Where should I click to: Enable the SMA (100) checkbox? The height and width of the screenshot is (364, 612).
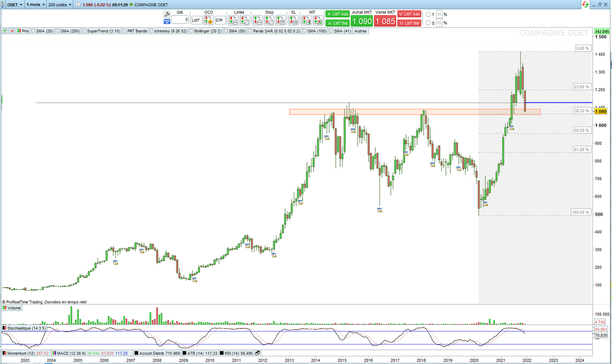tap(304, 31)
